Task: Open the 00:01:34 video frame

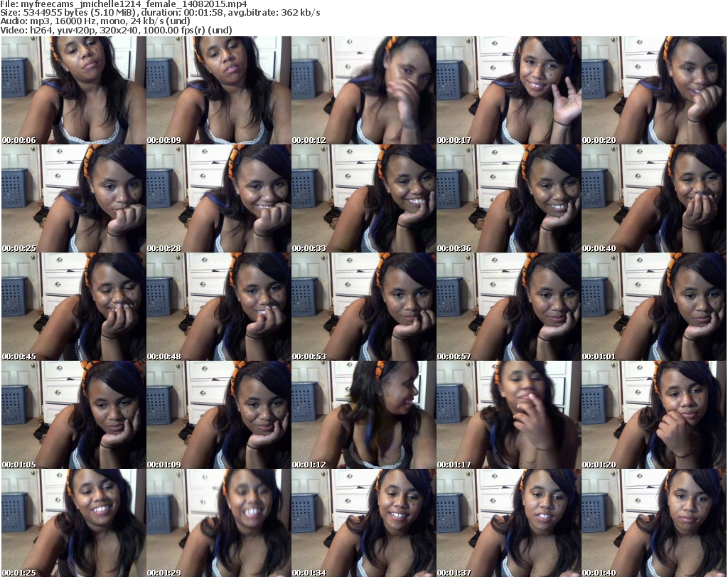Action: (x=363, y=523)
